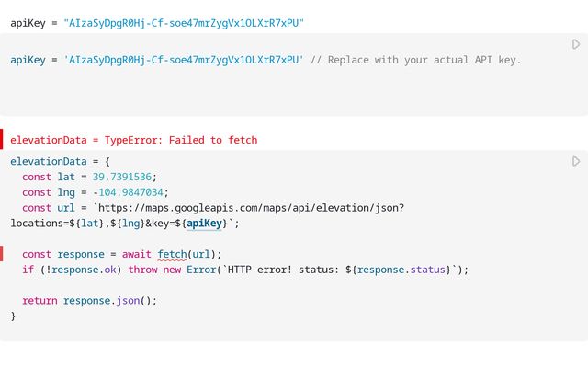Viewport: 588px width, 368px height.
Task: Click the highlighted apiKey reference in the URL template
Action: tap(205, 224)
